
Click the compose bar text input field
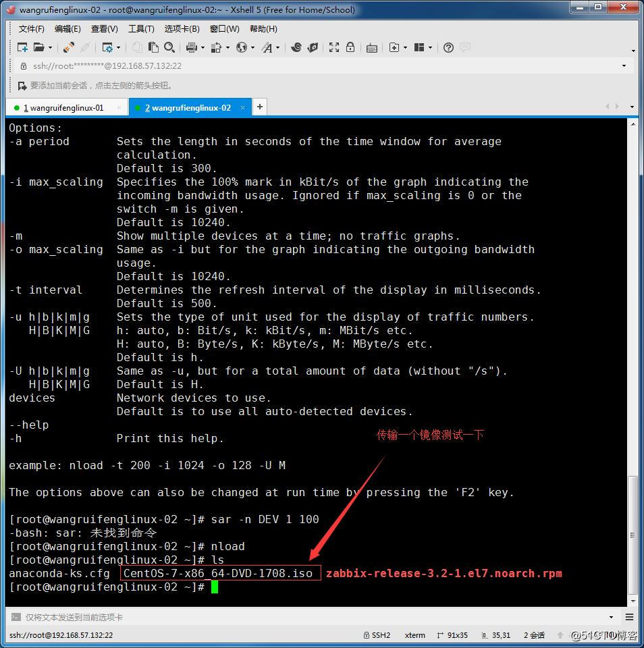click(x=314, y=617)
